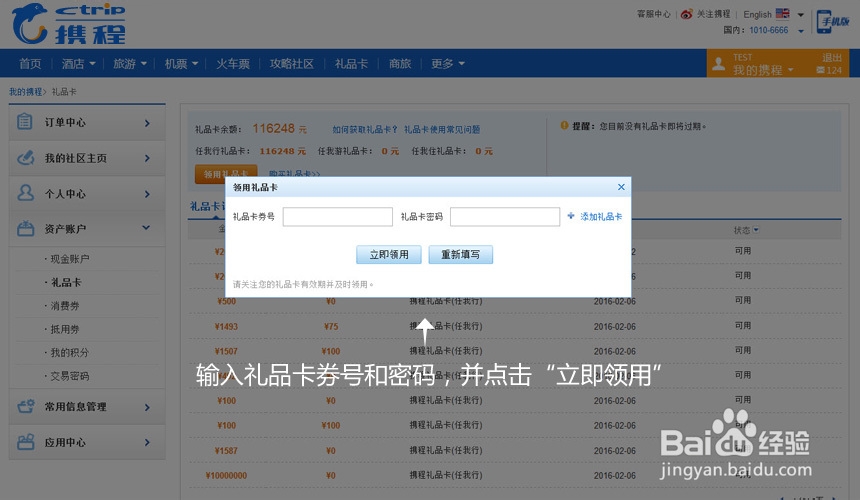This screenshot has width=860, height=500.
Task: Open 礼品卡 in navigation bar
Action: click(352, 64)
